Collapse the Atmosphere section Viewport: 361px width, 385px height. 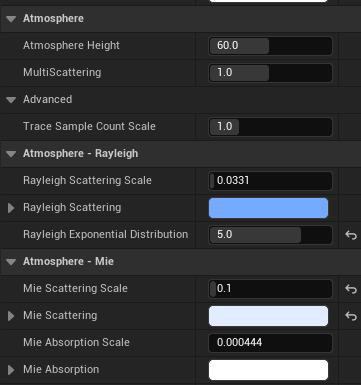pyautogui.click(x=11, y=19)
